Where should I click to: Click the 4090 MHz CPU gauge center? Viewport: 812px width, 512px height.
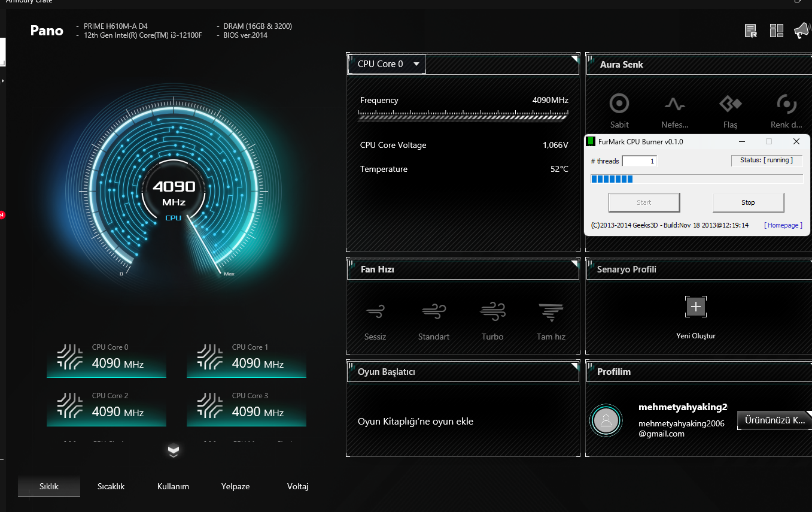pos(174,193)
